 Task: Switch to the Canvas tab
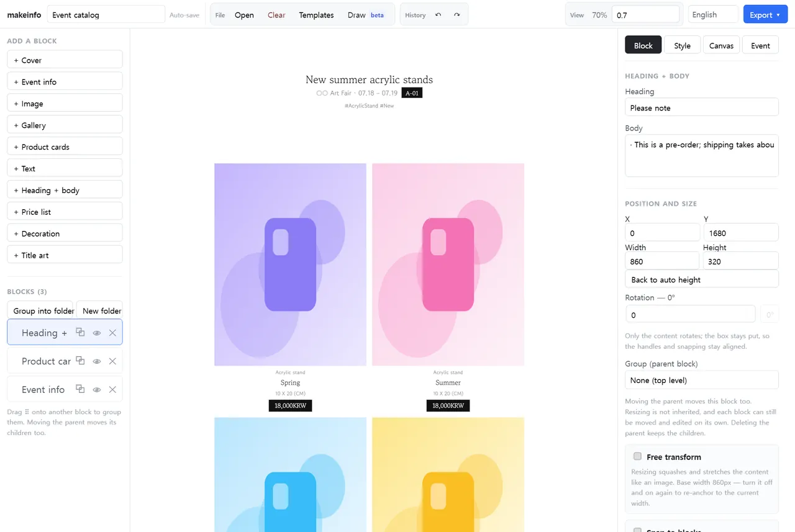pyautogui.click(x=721, y=45)
